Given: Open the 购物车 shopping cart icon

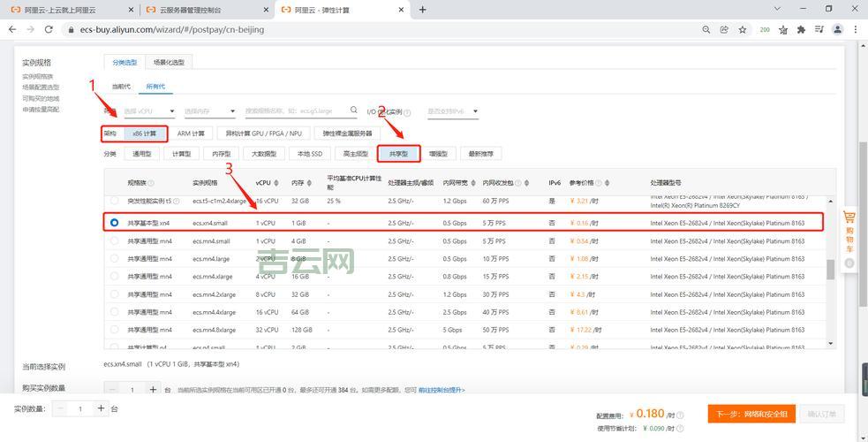Looking at the screenshot, I should 849,217.
